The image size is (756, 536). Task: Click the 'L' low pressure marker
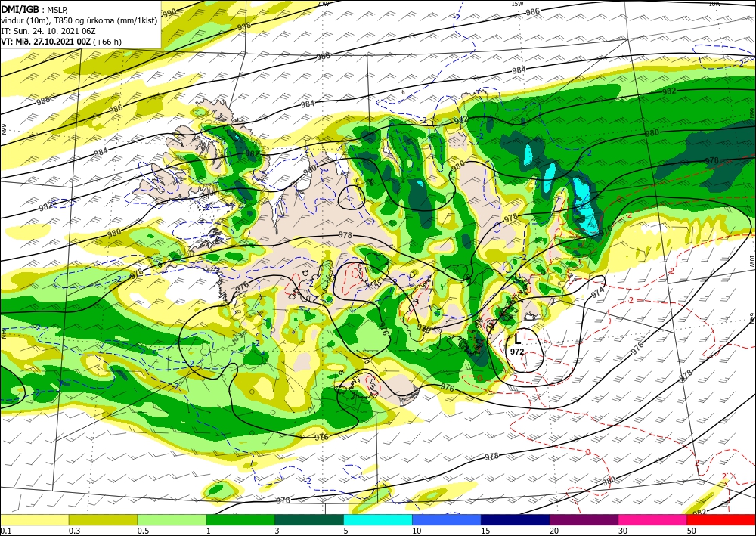click(x=517, y=339)
